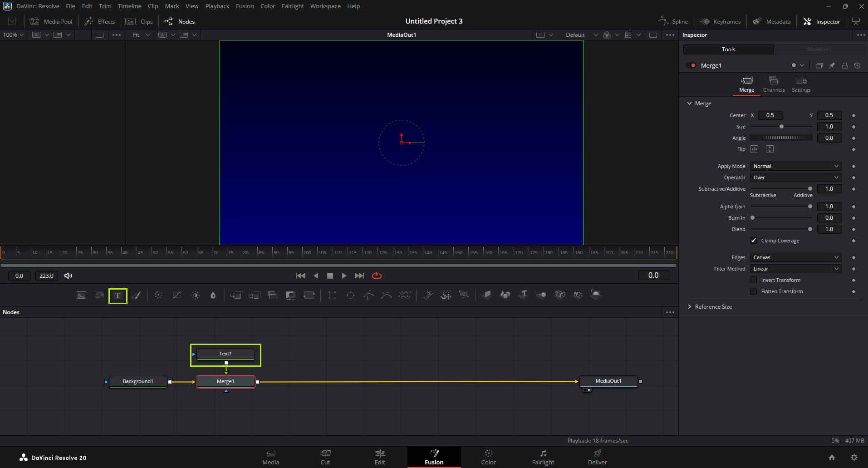Expand the Reference Size section
This screenshot has width=868, height=468.
(713, 307)
